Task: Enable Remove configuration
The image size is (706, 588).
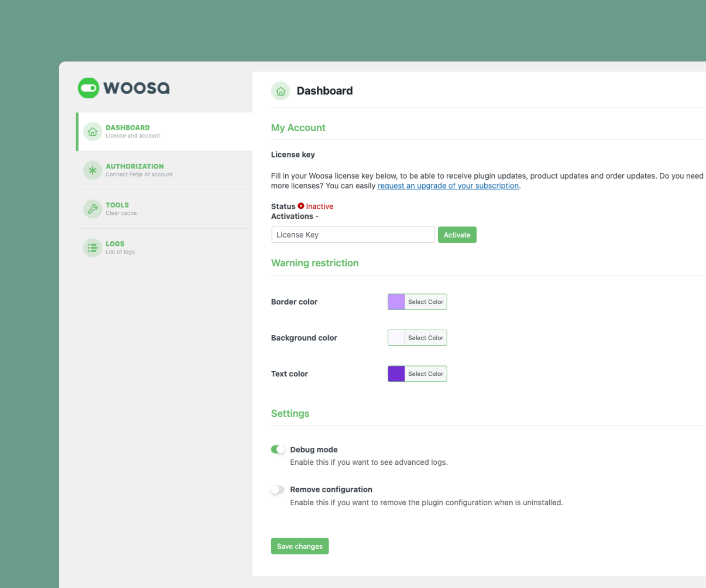Action: tap(278, 489)
